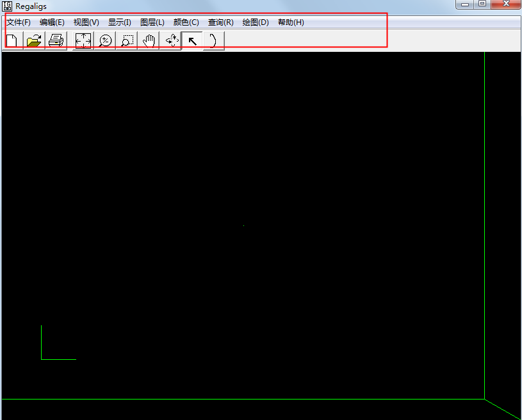Pick the arrow pointer selection tool
The height and width of the screenshot is (420, 522).
(x=192, y=41)
